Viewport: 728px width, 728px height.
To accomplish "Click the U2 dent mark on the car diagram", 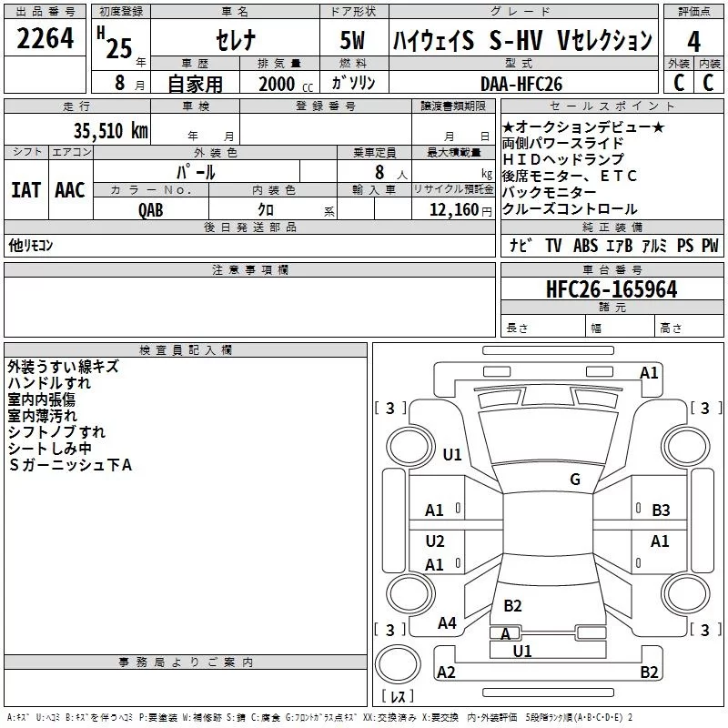I will [x=435, y=541].
